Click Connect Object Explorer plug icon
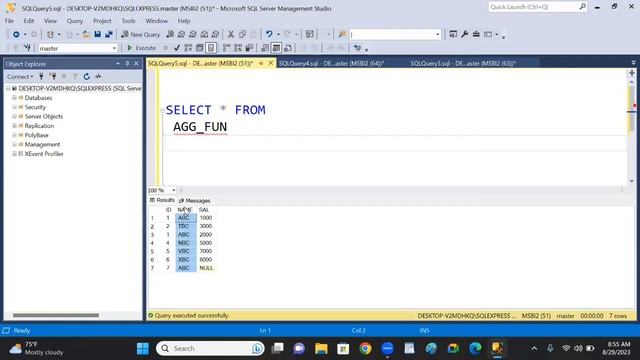Viewport: 640px width, 360px height. [x=41, y=76]
